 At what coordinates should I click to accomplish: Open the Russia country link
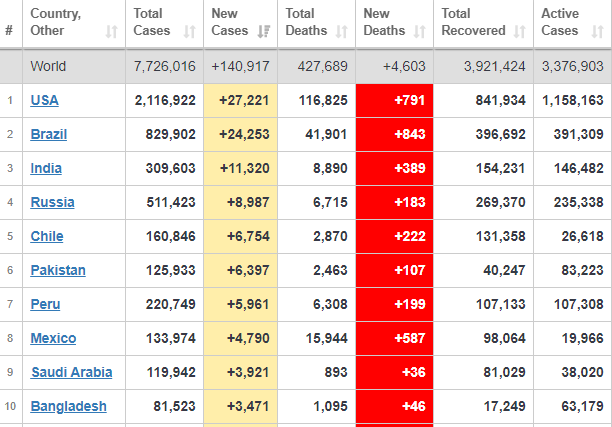pos(52,202)
